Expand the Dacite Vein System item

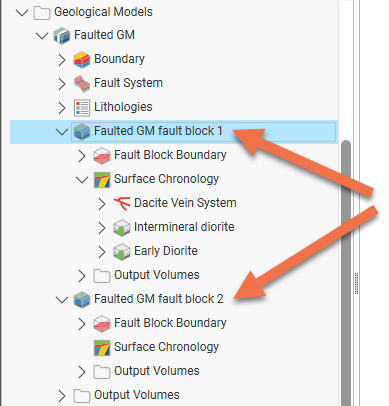point(102,203)
